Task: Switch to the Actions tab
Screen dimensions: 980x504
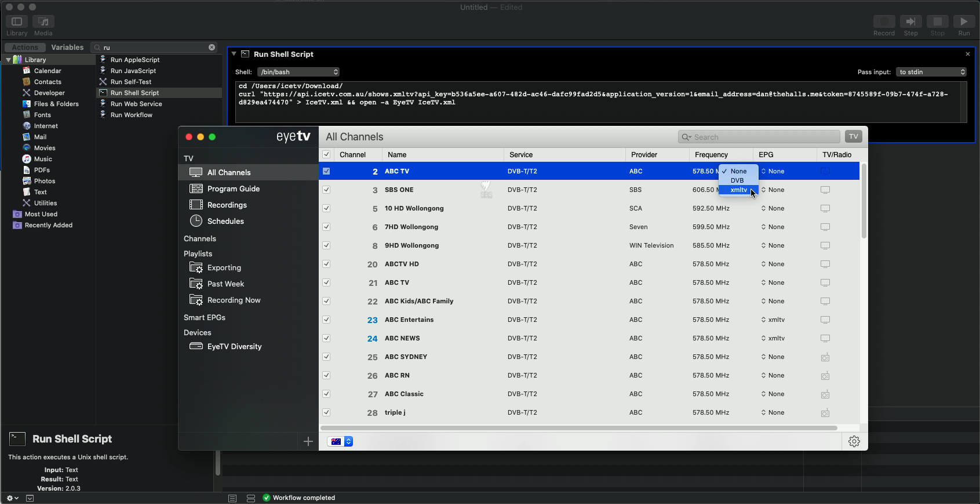Action: tap(25, 48)
